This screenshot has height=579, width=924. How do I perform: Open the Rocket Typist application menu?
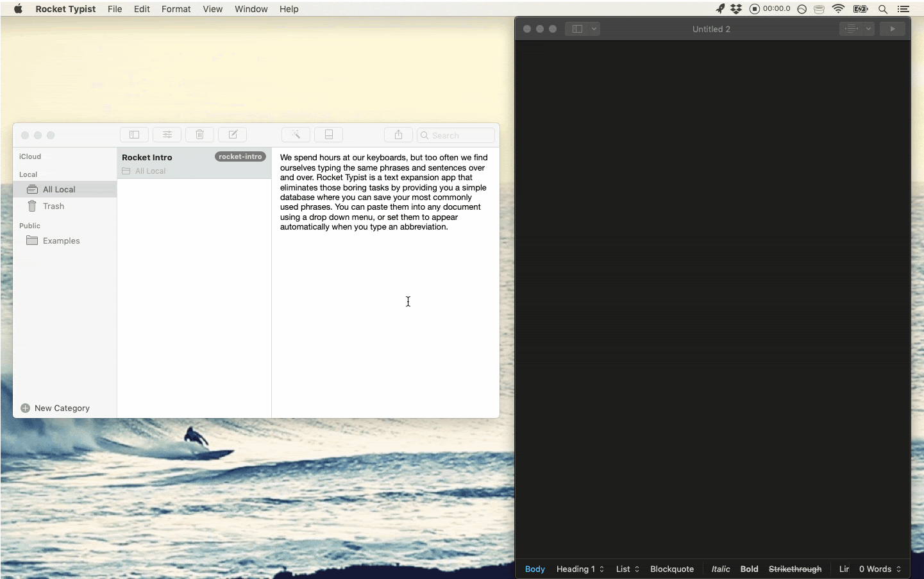point(65,9)
